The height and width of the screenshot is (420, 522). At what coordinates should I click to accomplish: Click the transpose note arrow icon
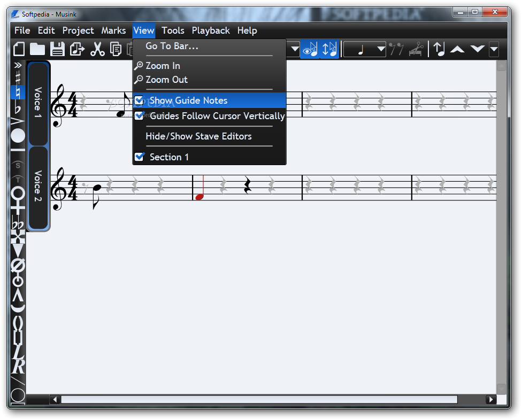(x=439, y=49)
